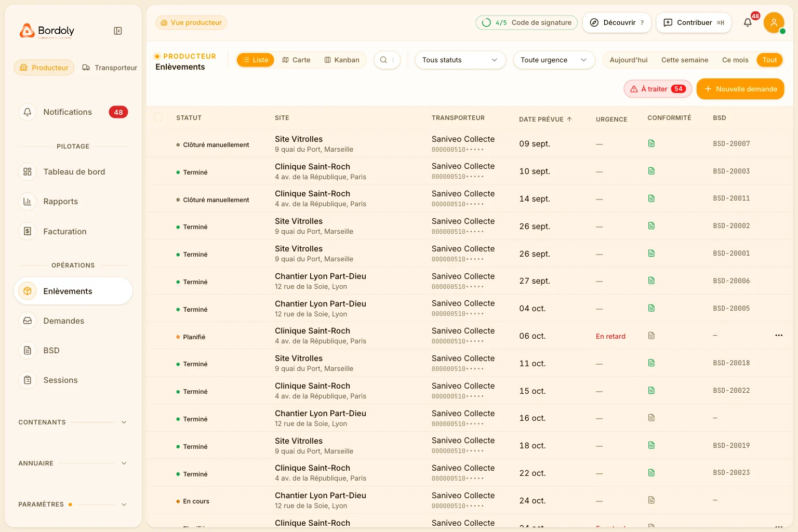The height and width of the screenshot is (532, 798).
Task: Click the À traiter 54 button
Action: [x=658, y=89]
